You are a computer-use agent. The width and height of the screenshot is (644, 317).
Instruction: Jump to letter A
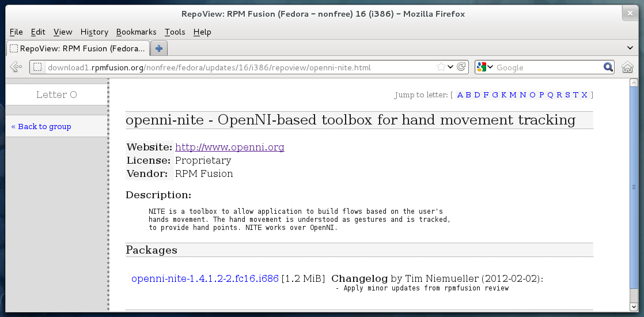click(460, 95)
